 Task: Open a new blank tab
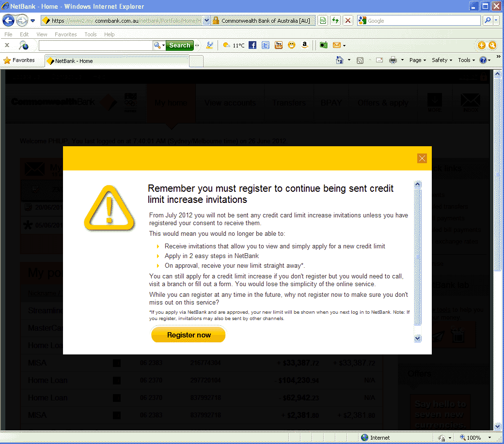pyautogui.click(x=196, y=61)
